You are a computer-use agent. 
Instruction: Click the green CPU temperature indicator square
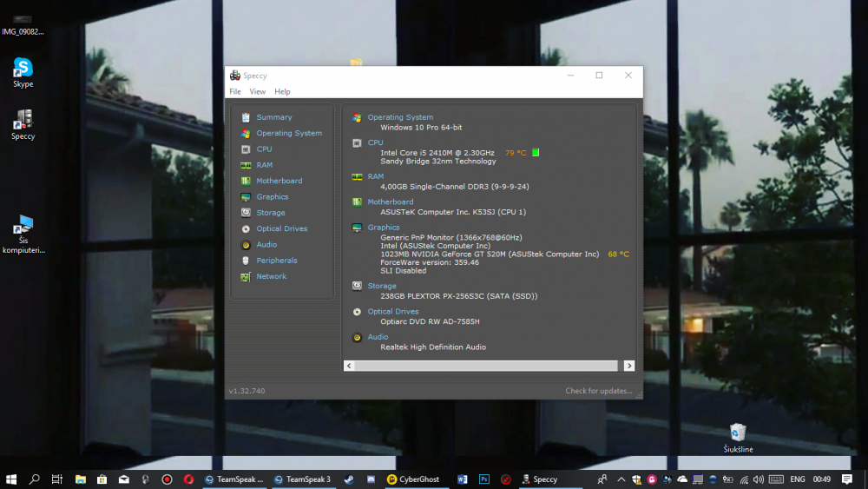[x=536, y=152]
